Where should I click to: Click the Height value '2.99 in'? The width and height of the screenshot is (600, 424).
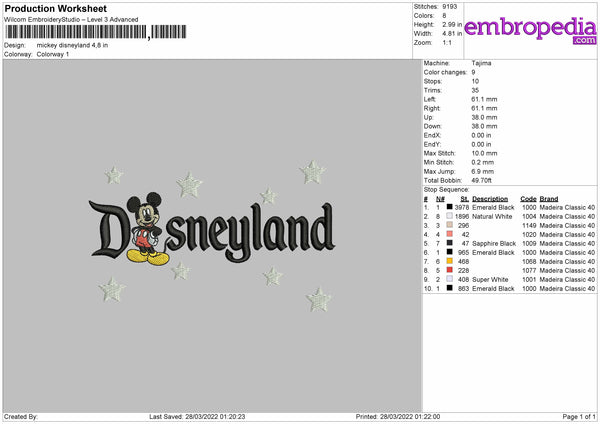452,24
